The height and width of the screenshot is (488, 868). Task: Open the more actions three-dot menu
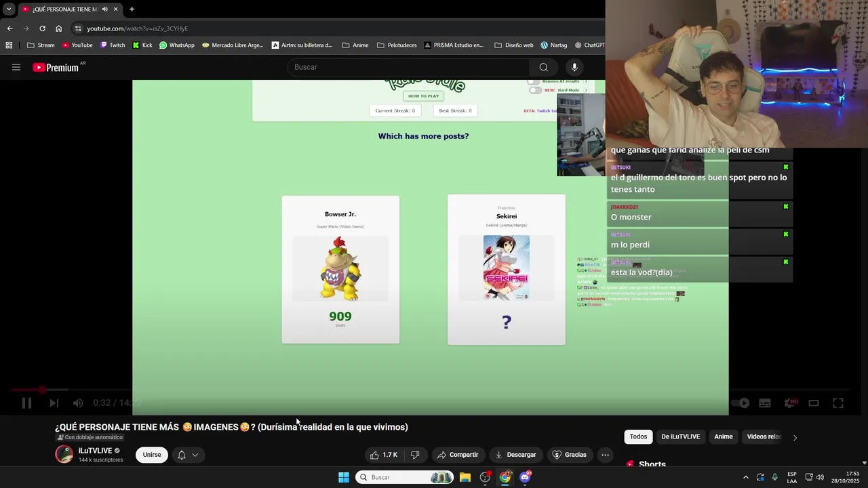click(x=606, y=455)
